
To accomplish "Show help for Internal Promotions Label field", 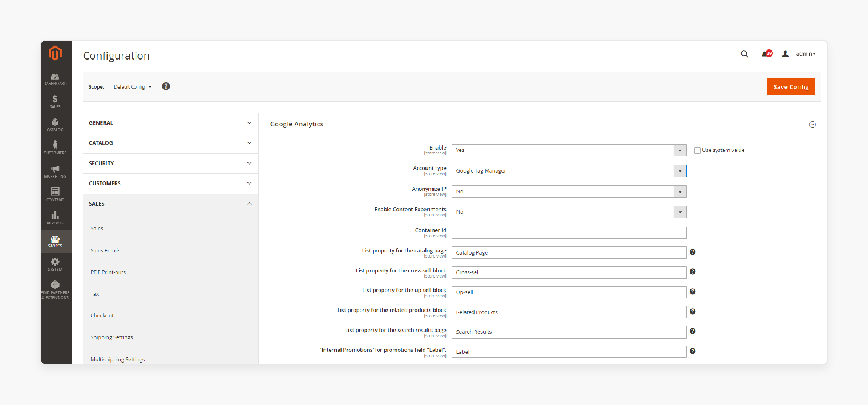I will [x=693, y=351].
